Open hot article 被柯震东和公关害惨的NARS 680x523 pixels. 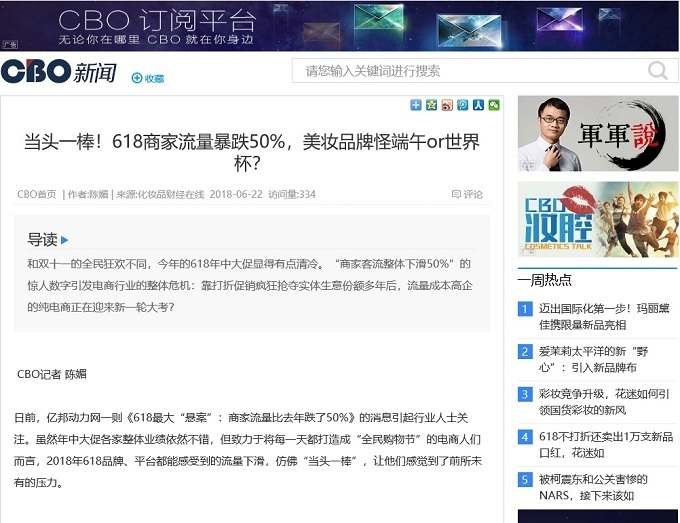(x=593, y=487)
